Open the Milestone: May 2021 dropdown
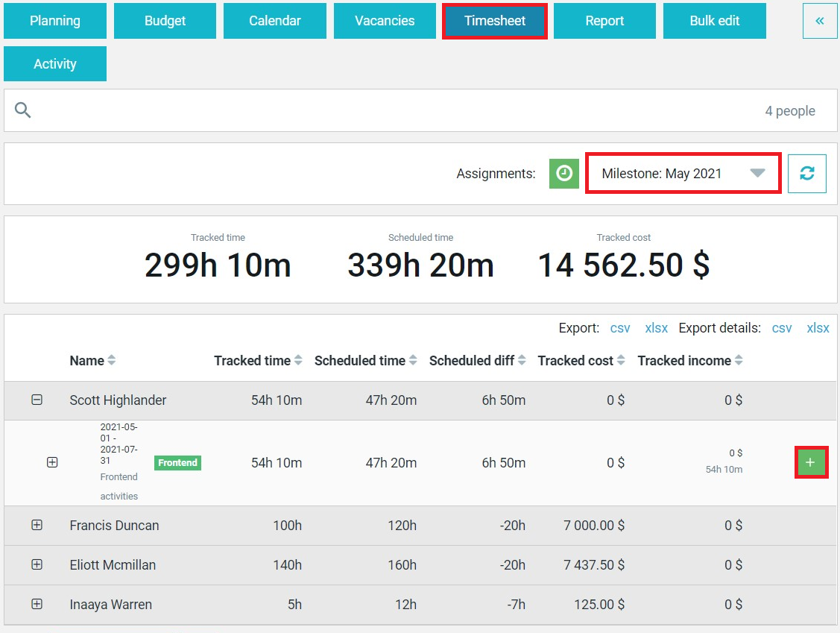The image size is (840, 633). coord(683,173)
